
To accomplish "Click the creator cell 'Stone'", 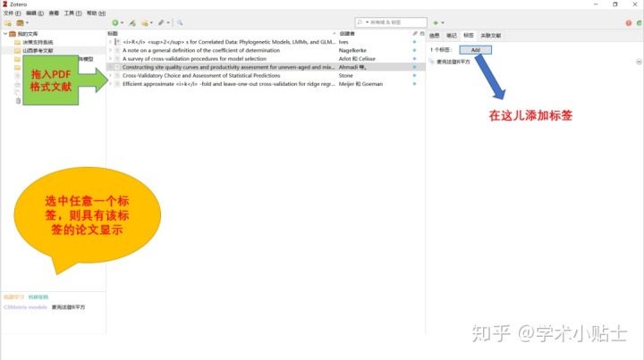I will click(x=346, y=75).
